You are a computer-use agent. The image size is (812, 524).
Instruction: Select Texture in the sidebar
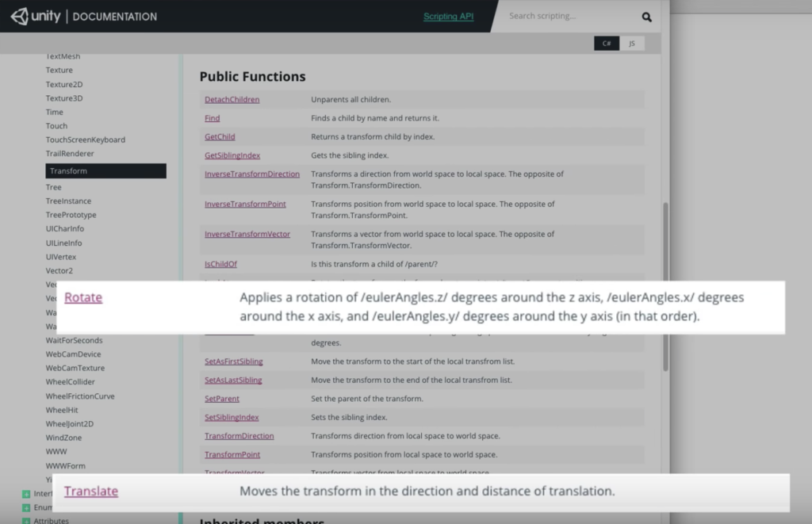(59, 70)
